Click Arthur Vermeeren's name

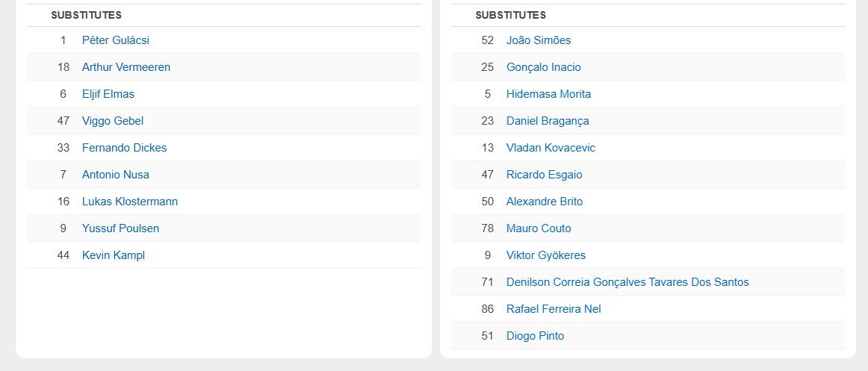126,67
